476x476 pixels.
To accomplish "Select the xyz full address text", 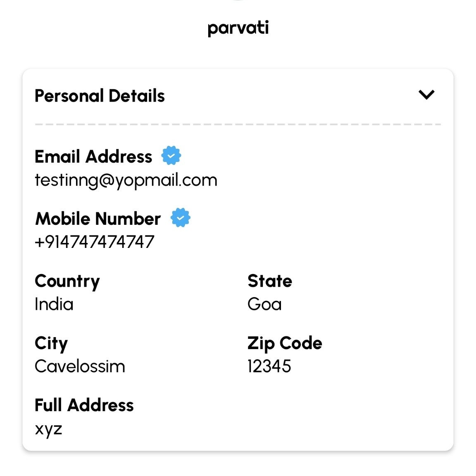I will [x=48, y=428].
